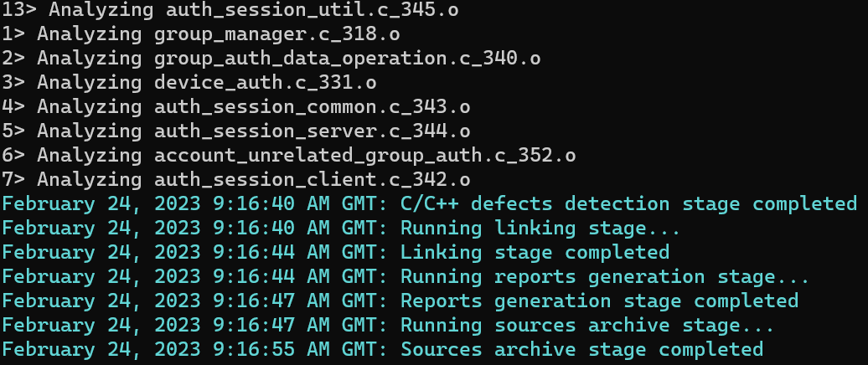Click 'Reports generation stage completed' text
The width and height of the screenshot is (868, 365).
tap(600, 302)
